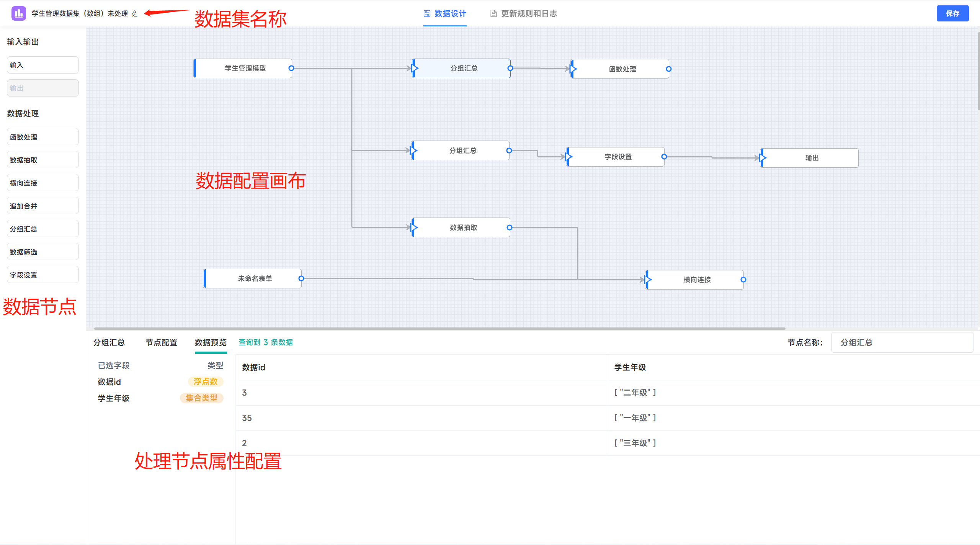Image resolution: width=980 pixels, height=545 pixels.
Task: Click input arrow of top 分组汇总 node
Action: 414,68
